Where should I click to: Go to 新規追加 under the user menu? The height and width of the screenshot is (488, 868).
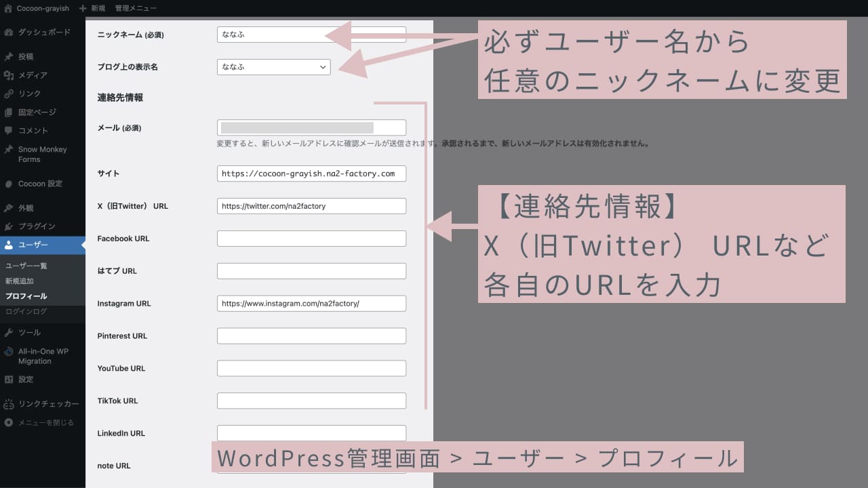coord(20,281)
